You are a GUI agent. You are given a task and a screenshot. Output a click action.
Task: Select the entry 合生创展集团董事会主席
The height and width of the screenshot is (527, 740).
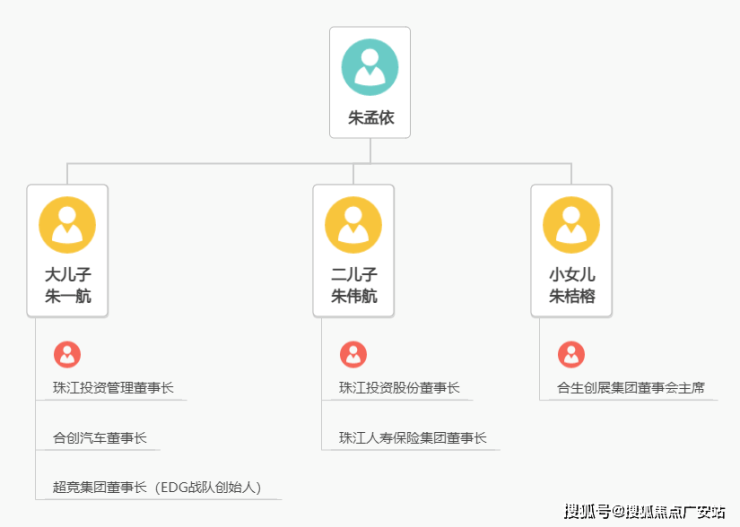(631, 388)
